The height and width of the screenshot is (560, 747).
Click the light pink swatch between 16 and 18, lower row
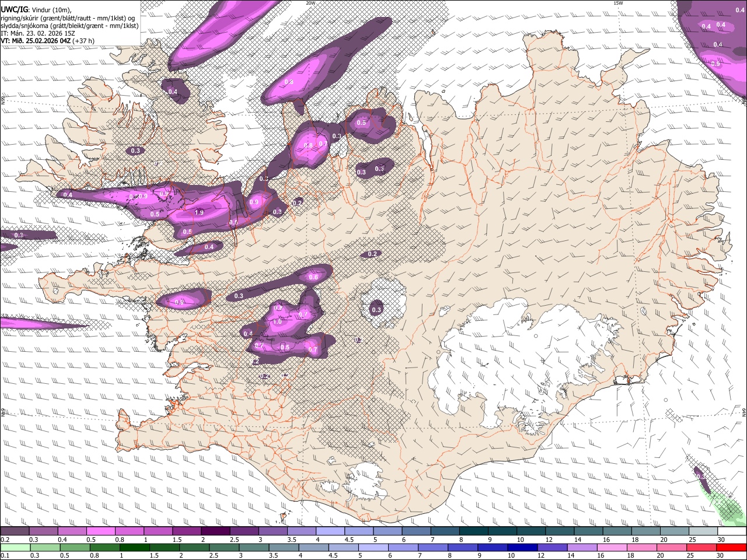pyautogui.click(x=613, y=547)
